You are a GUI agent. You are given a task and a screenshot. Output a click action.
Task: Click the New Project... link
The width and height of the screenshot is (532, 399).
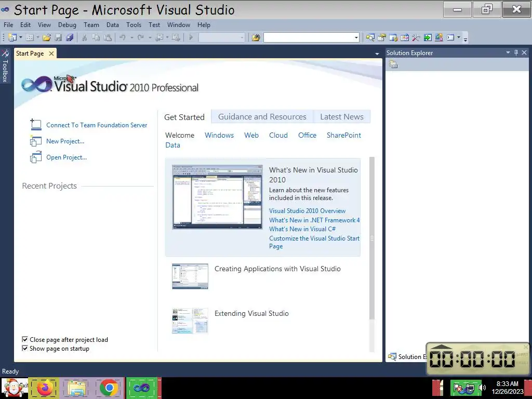[65, 141]
